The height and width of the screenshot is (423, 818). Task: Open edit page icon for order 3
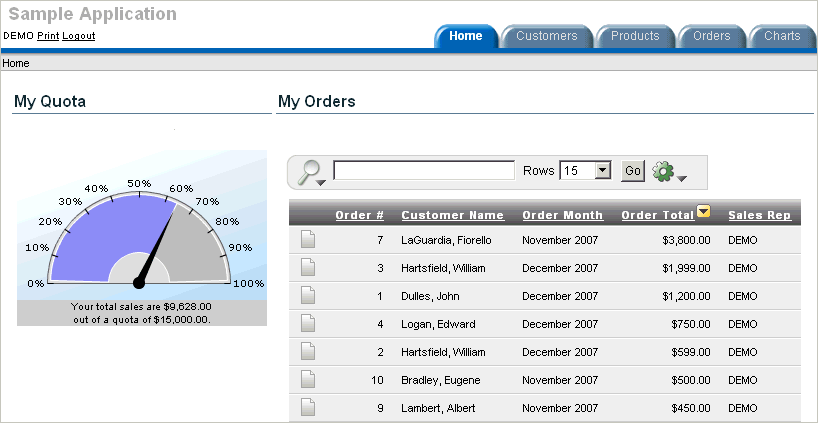click(308, 268)
